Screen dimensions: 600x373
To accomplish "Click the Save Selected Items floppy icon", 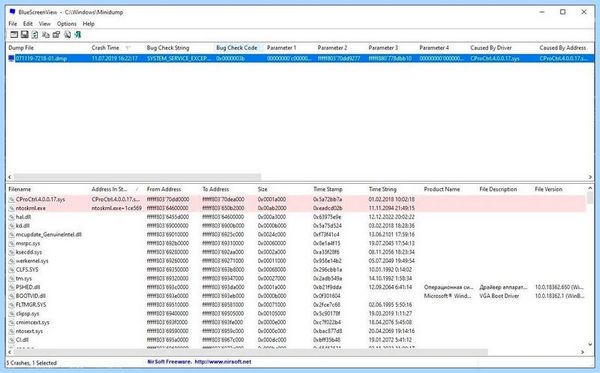I will (x=24, y=35).
